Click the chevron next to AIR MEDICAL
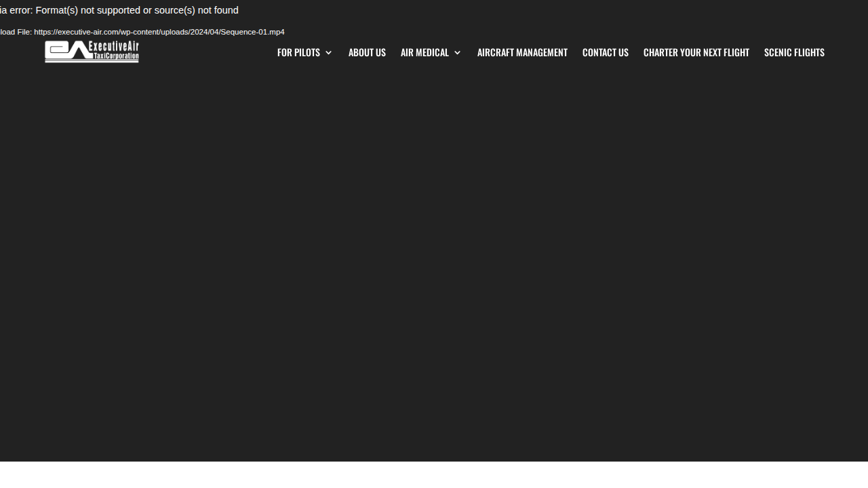Viewport: 868px width, 488px height. pos(457,52)
